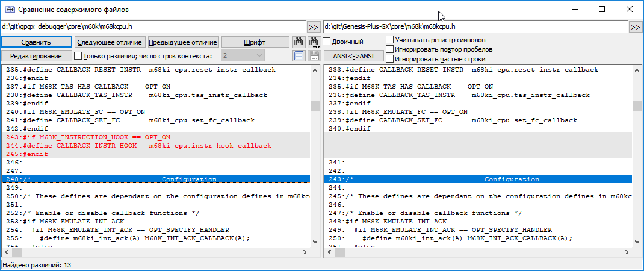Screen dimensions: 644x271
Task: Select left line 250 These defines comment
Action: click(x=155, y=196)
